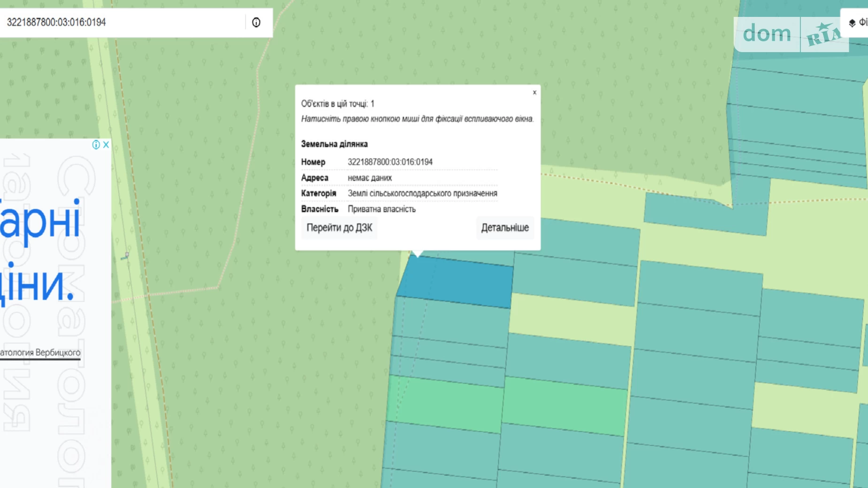Open the map layers icon at top-right
This screenshot has width=868, height=488.
point(853,23)
